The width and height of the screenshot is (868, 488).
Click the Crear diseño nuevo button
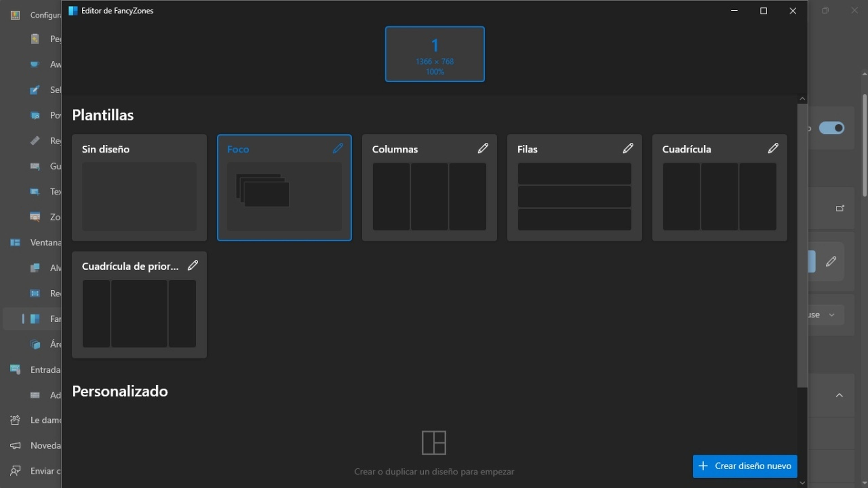[745, 466]
